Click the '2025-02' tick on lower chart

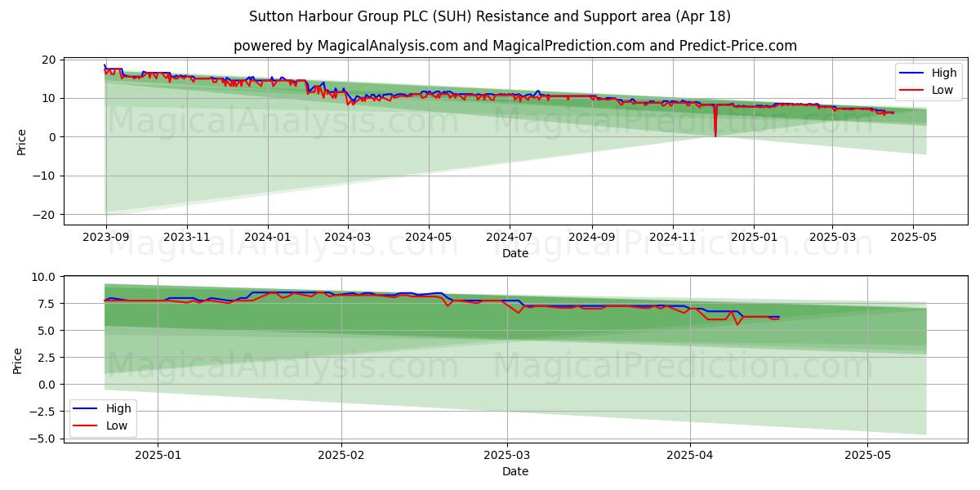click(x=341, y=455)
